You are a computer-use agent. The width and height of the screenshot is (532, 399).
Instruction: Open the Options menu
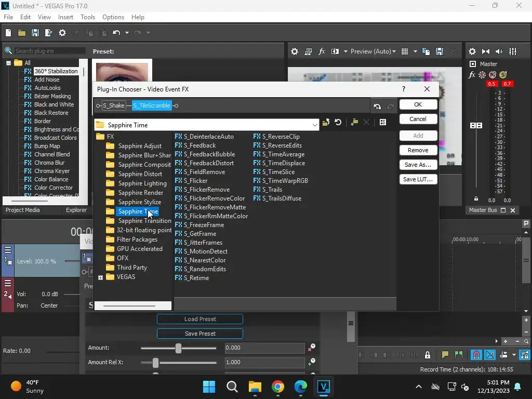click(113, 17)
